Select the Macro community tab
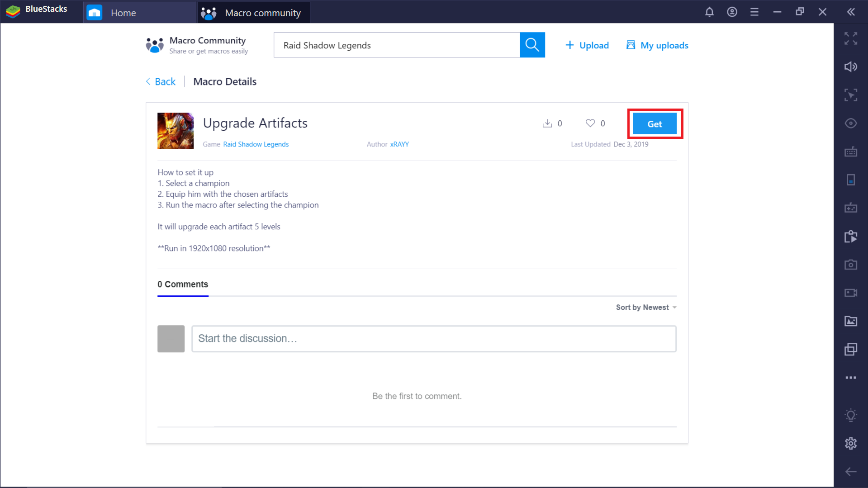Image resolution: width=868 pixels, height=488 pixels. tap(253, 13)
